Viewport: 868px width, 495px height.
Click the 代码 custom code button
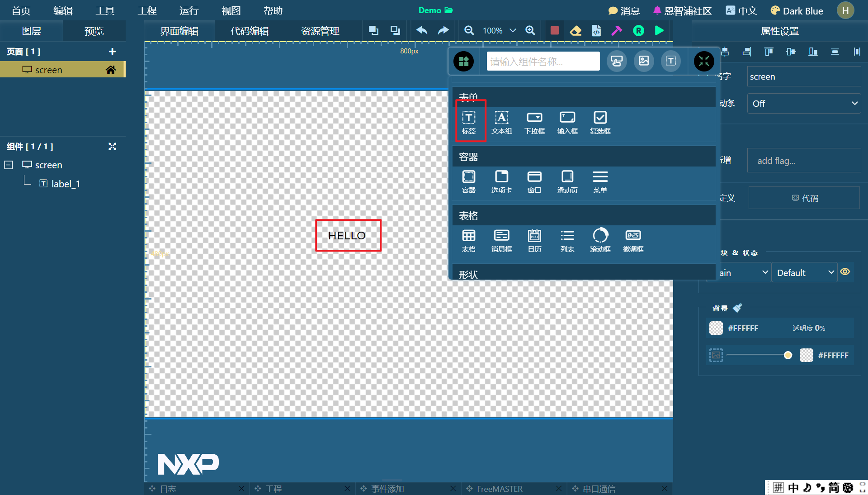point(805,198)
